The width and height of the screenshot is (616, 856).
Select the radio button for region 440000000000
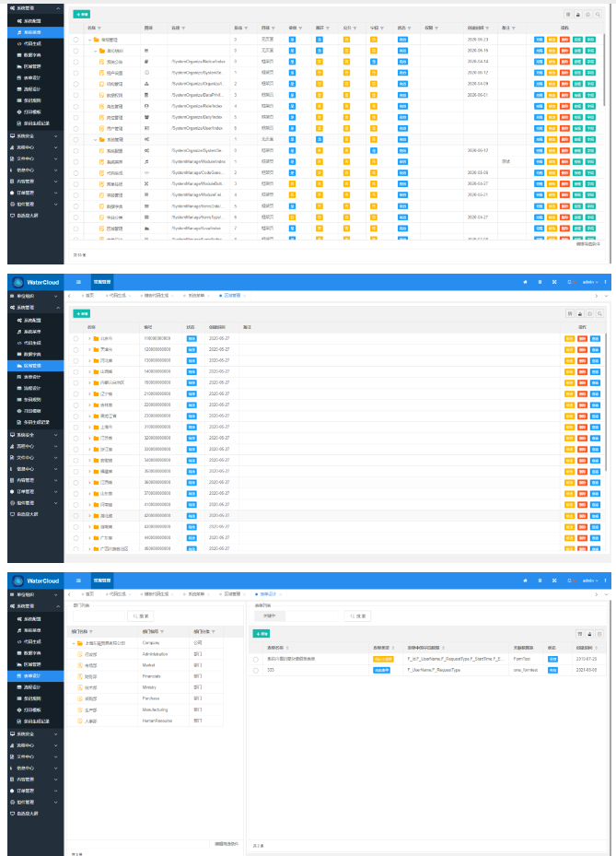coord(76,538)
